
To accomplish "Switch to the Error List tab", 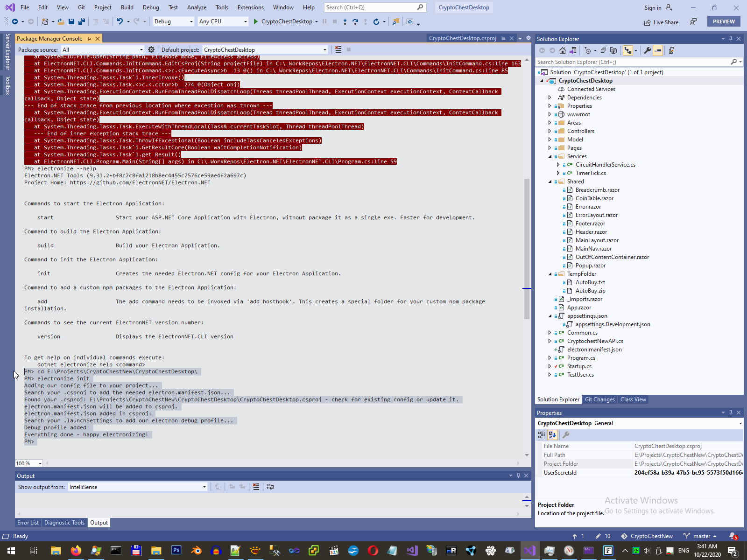I will [x=28, y=523].
